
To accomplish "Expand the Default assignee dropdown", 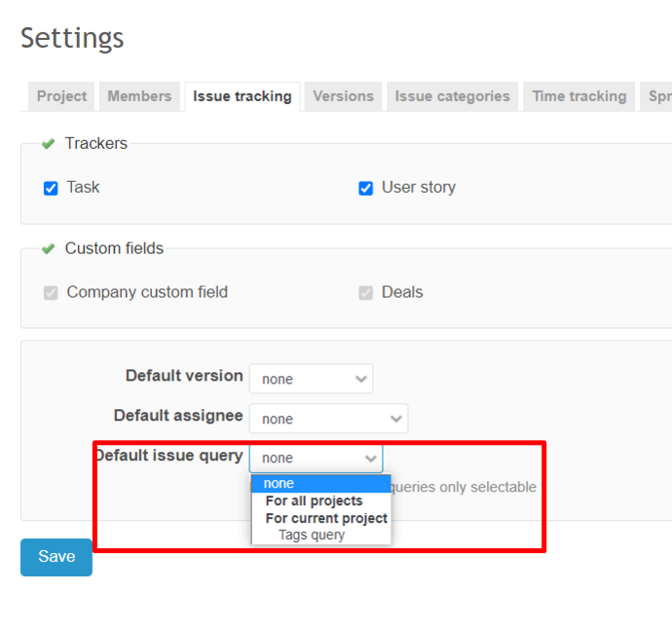I will (x=328, y=419).
